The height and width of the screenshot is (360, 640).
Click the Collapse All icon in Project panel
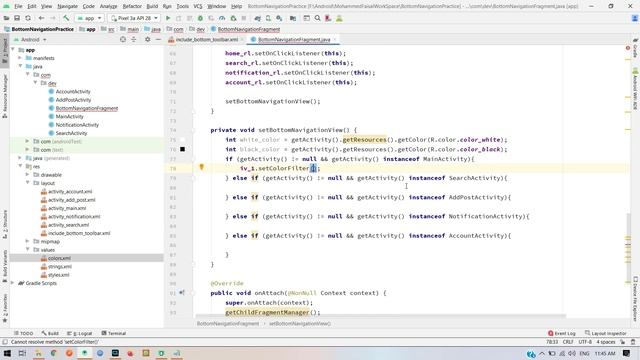pyautogui.click(x=133, y=40)
